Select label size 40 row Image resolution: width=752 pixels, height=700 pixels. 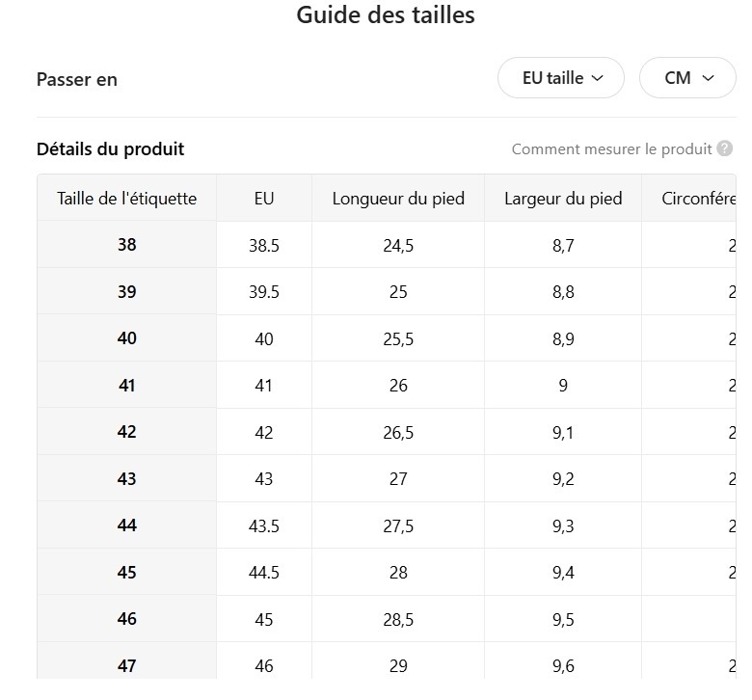[127, 338]
